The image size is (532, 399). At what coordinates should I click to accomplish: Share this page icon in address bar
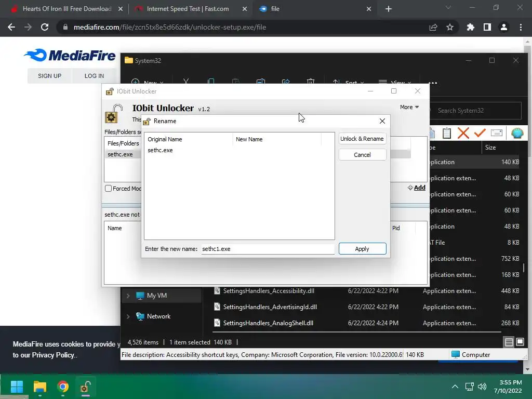point(433,27)
